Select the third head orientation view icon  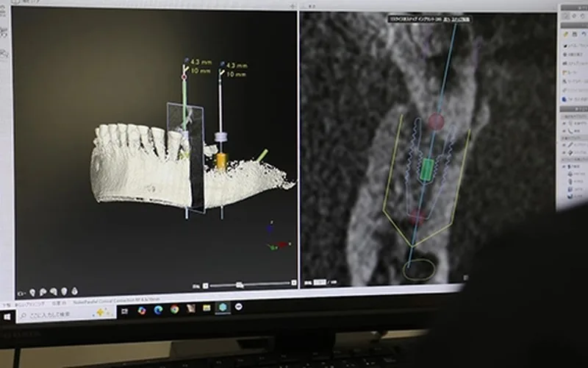pyautogui.click(x=54, y=291)
